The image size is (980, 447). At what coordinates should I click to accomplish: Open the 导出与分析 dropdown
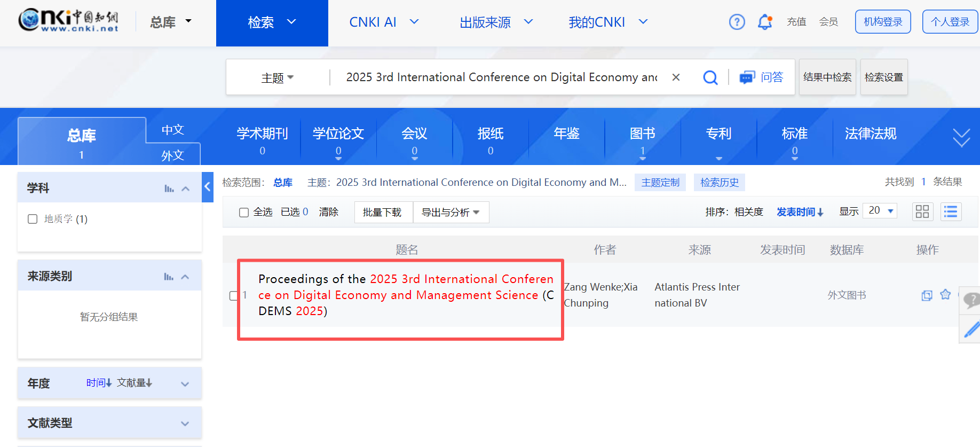pos(451,212)
